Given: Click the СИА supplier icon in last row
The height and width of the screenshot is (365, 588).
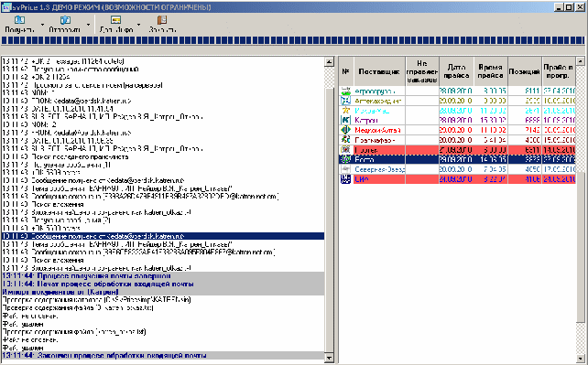Looking at the screenshot, I should tap(345, 179).
